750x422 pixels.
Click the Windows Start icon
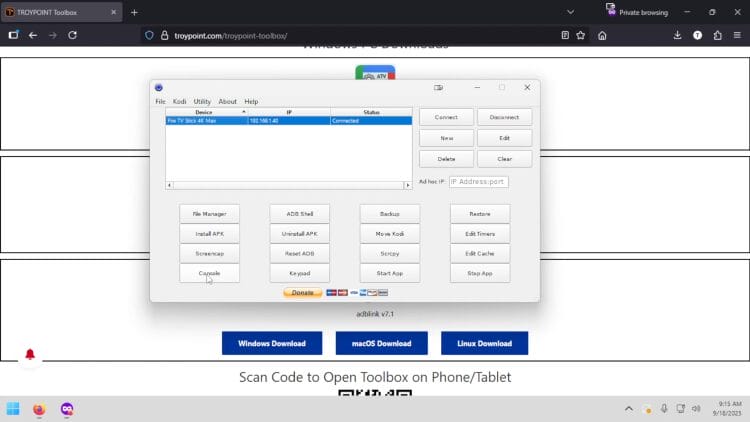(13, 409)
